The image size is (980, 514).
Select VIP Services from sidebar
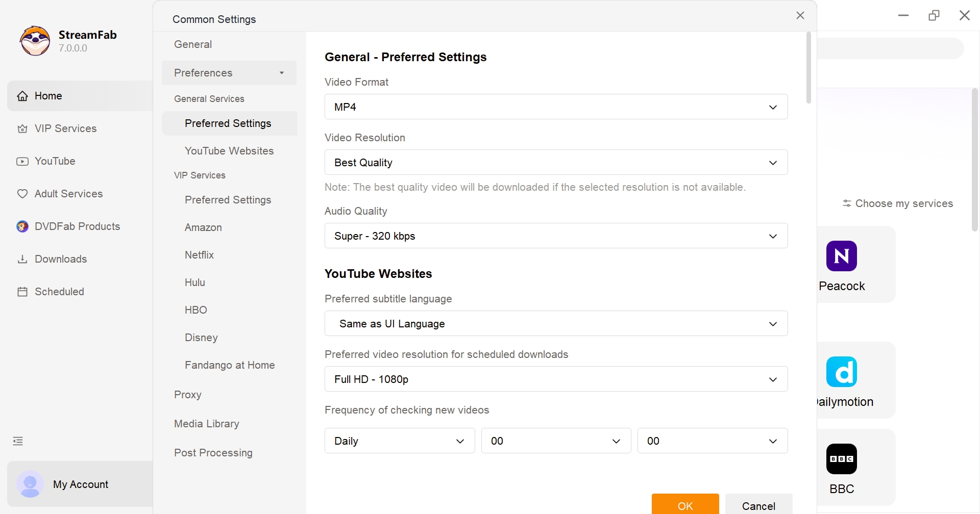pos(65,128)
